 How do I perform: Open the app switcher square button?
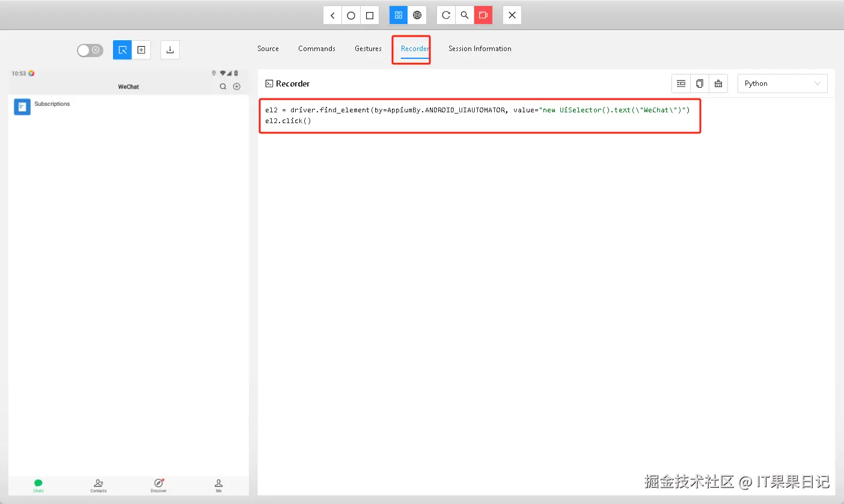[x=370, y=15]
